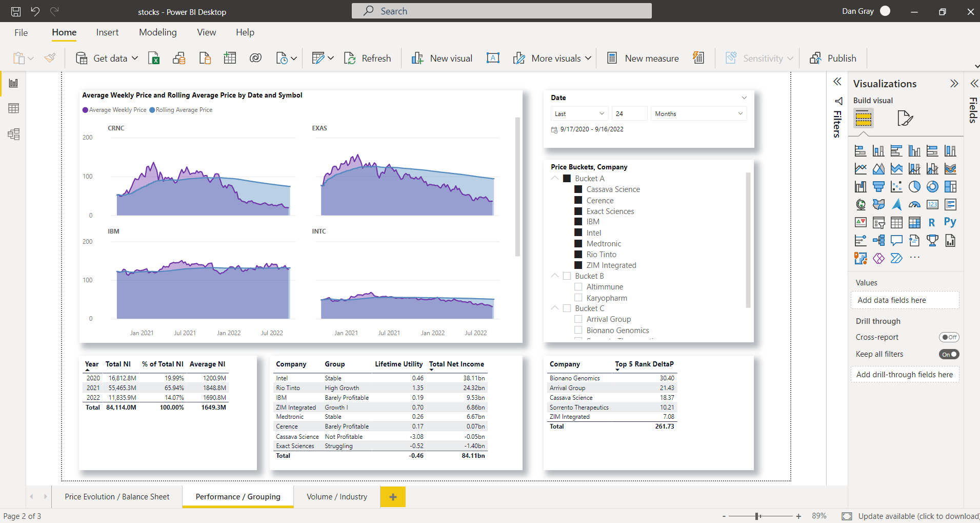980x523 pixels.
Task: Select the Python visual icon
Action: coord(950,222)
